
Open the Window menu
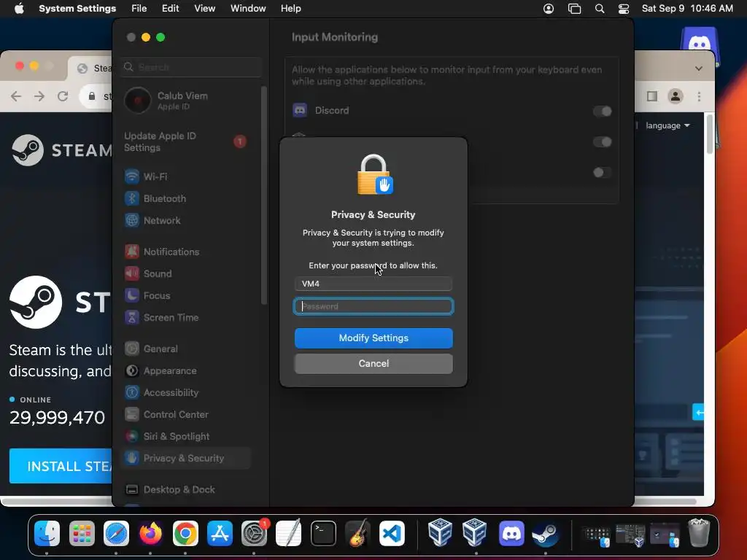pyautogui.click(x=248, y=9)
